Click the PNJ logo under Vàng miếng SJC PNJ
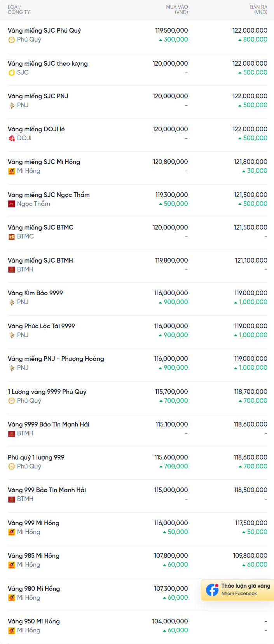 12,105
